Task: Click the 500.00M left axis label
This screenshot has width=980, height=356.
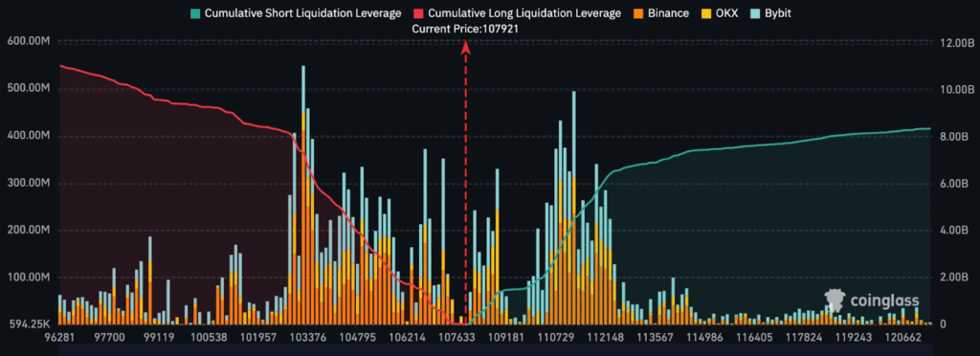Action: (28, 89)
